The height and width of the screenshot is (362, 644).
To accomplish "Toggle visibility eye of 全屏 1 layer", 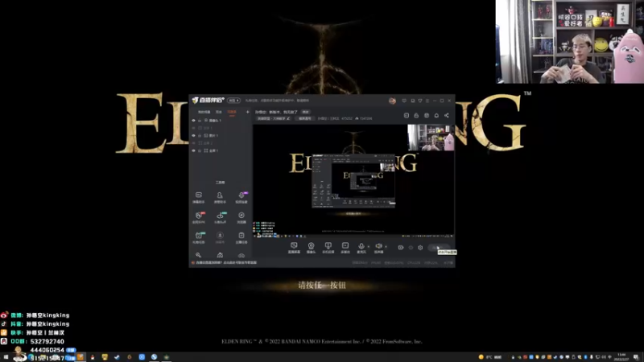I will pos(193,150).
